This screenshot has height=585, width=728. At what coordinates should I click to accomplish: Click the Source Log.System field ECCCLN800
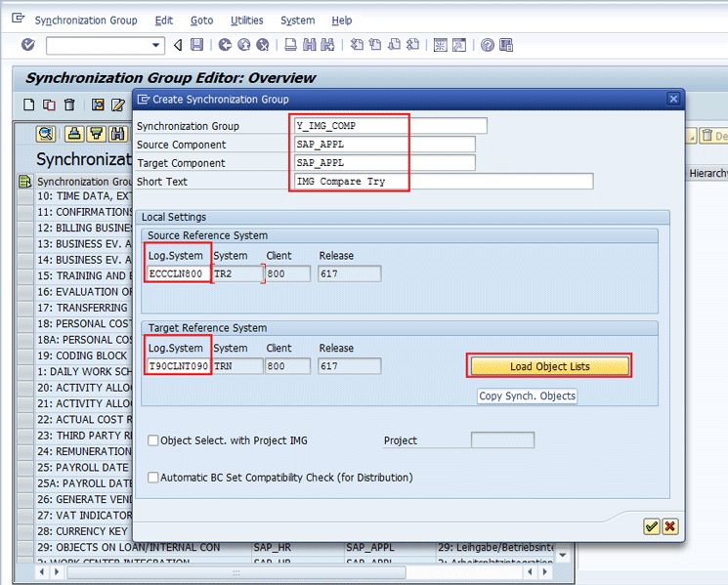177,274
